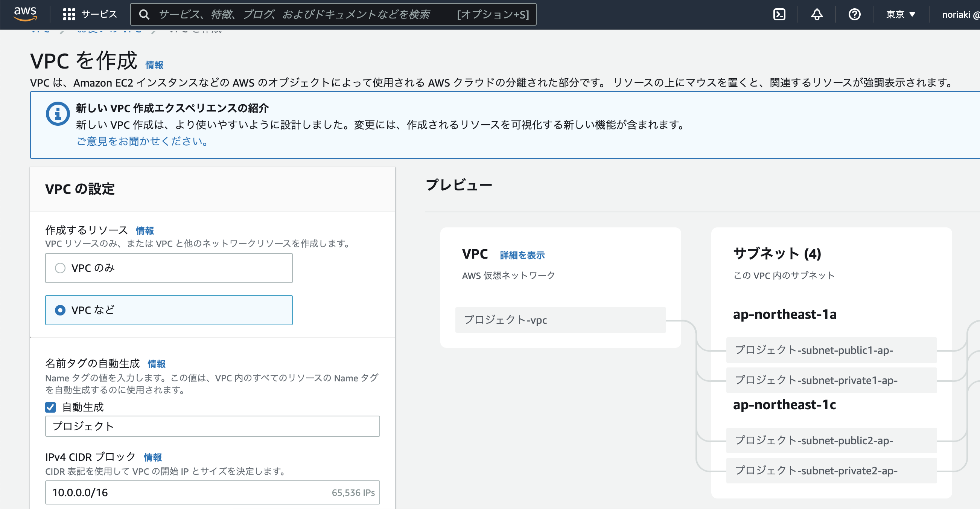Click the プロジェクト name tag field
Image resolution: width=980 pixels, height=509 pixels.
coord(212,426)
